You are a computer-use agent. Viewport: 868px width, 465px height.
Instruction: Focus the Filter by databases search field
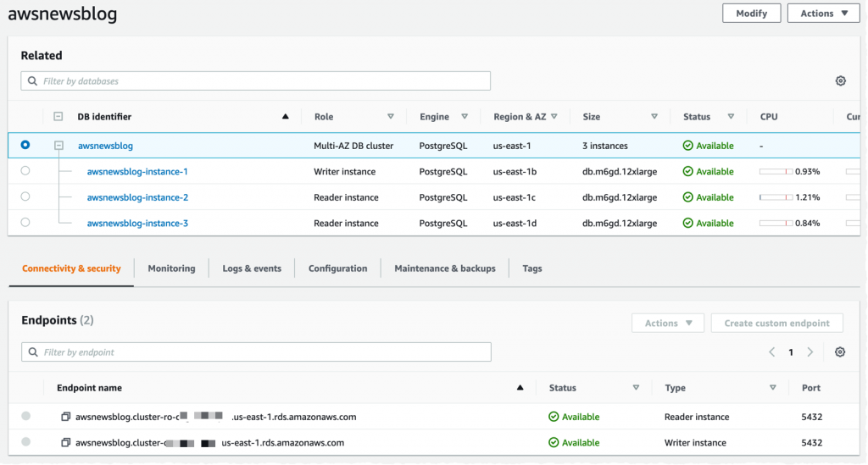(x=256, y=81)
